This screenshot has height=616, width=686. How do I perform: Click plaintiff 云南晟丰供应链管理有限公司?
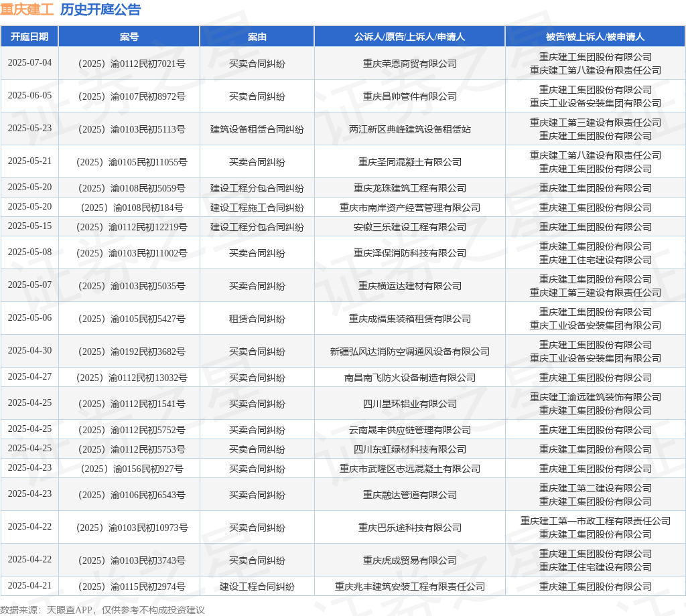pos(409,431)
